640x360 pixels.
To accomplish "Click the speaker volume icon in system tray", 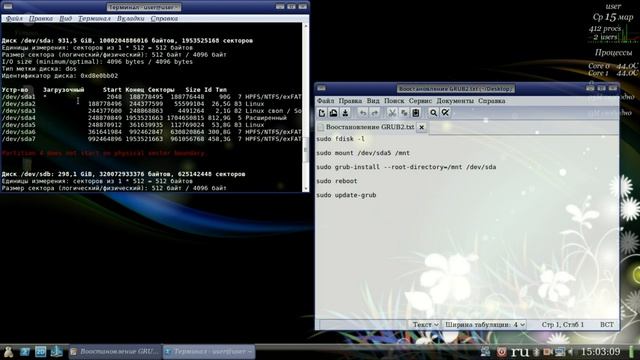I will point(571,351).
